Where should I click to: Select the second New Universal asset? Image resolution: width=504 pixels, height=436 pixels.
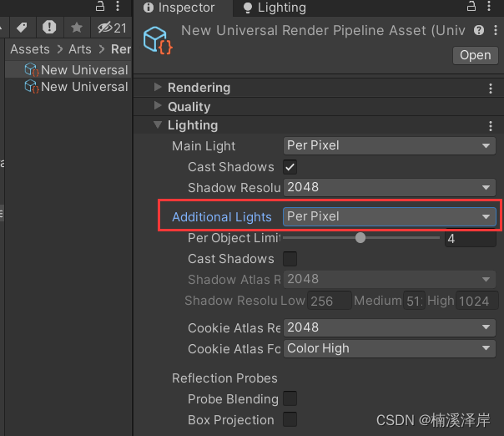[68, 87]
